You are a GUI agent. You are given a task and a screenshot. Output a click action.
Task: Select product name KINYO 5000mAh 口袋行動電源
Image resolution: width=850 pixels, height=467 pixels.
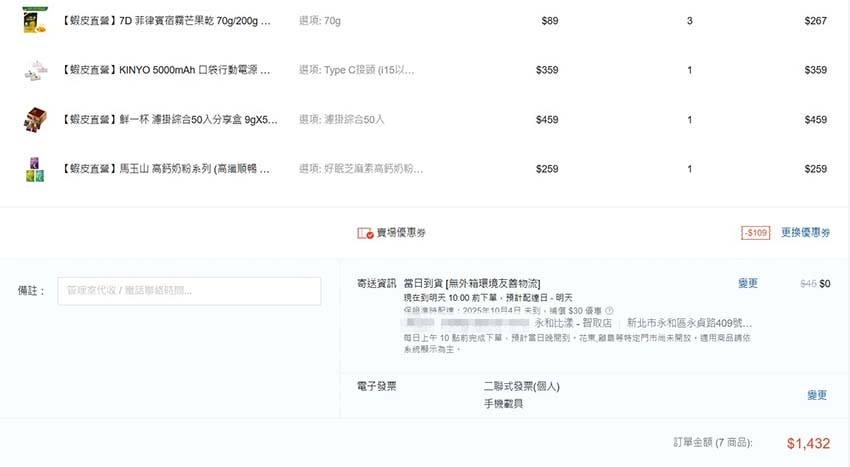point(166,70)
